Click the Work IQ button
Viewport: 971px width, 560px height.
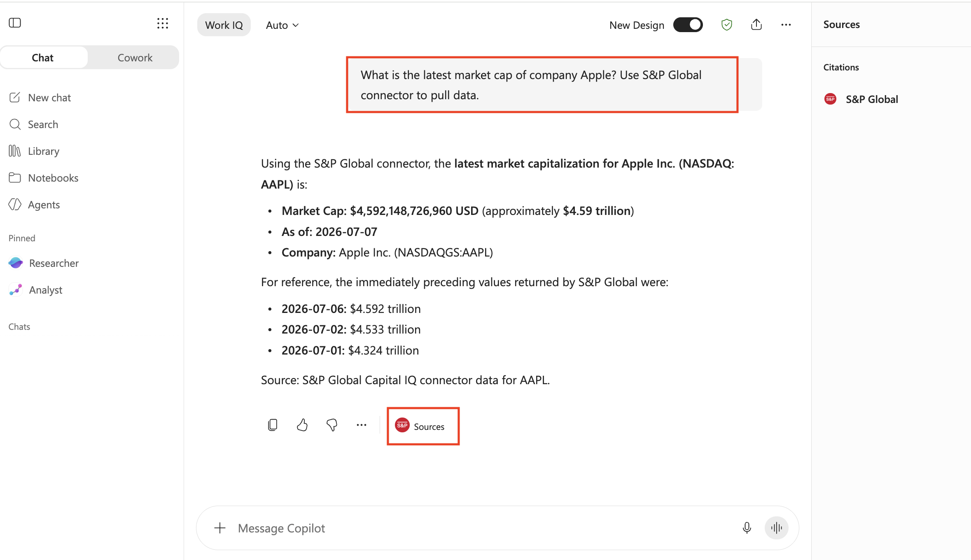point(224,25)
